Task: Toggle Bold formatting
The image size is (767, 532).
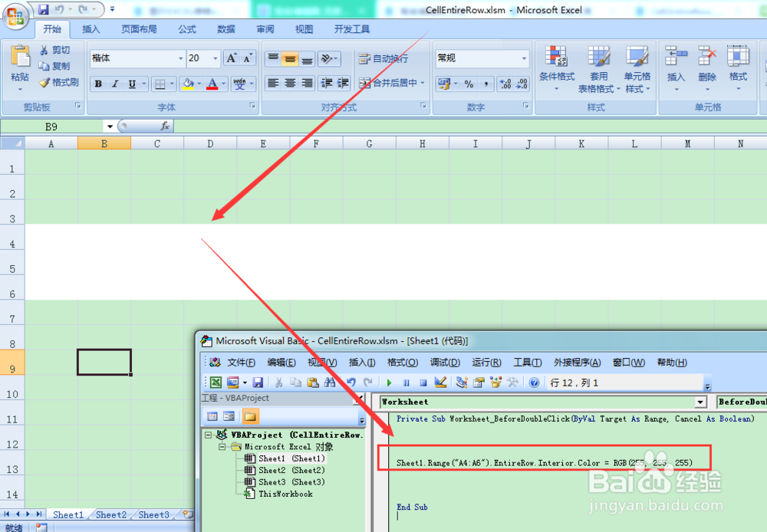Action: [98, 84]
